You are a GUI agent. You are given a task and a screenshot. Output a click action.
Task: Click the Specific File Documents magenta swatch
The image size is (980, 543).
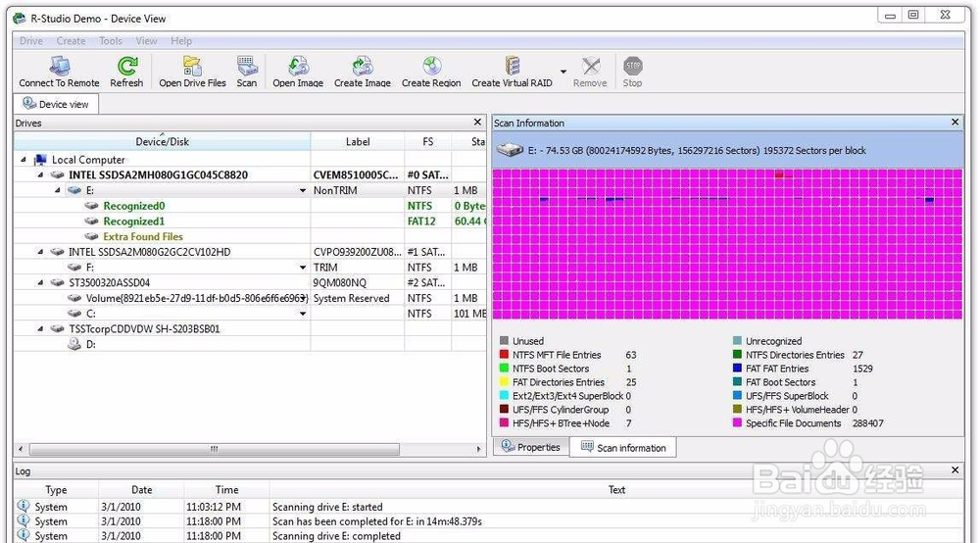737,423
